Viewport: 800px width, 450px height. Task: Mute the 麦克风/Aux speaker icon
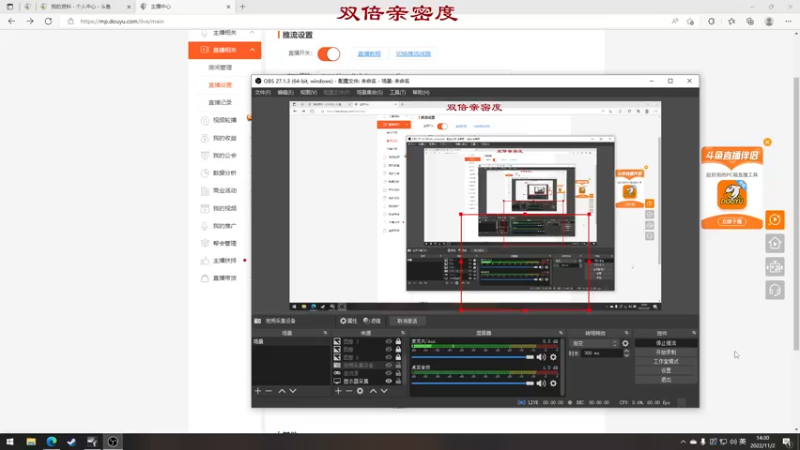tap(541, 357)
